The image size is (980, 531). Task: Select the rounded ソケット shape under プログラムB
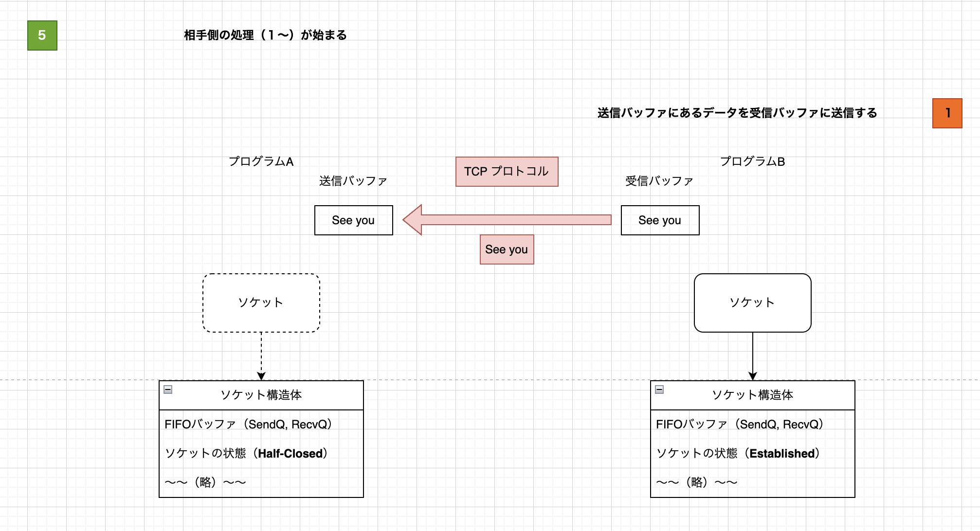pyautogui.click(x=752, y=302)
